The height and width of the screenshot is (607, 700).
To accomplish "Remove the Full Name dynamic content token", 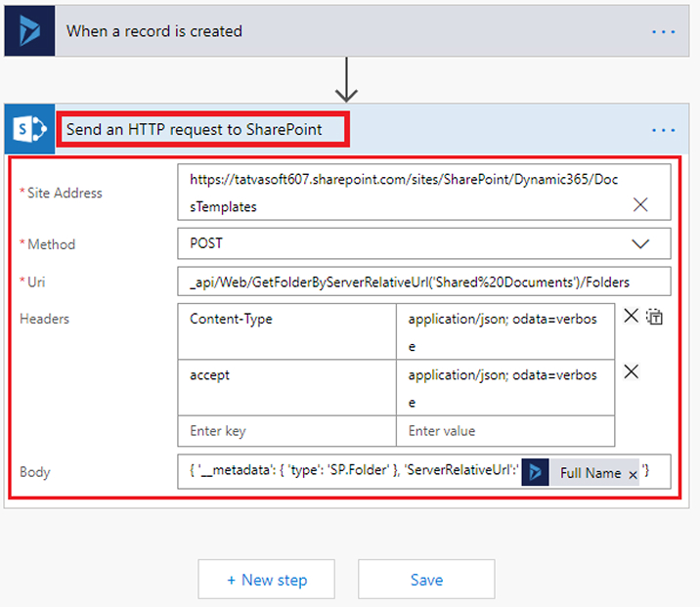I will tap(633, 475).
